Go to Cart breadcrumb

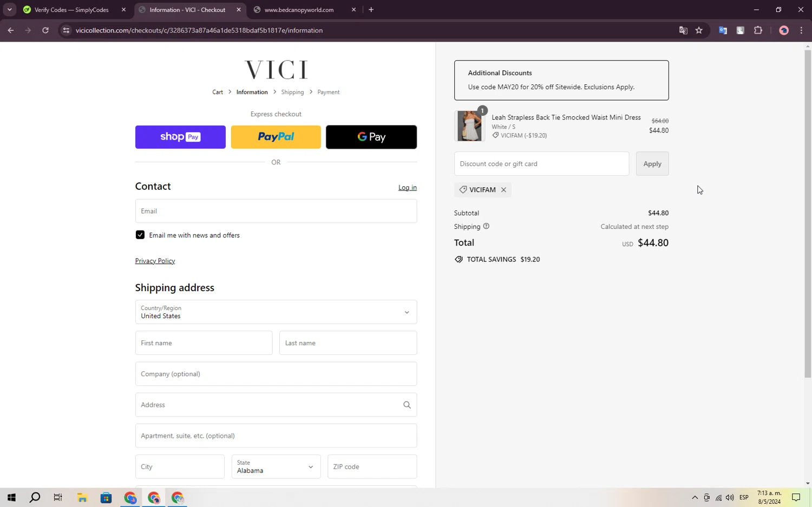(218, 92)
